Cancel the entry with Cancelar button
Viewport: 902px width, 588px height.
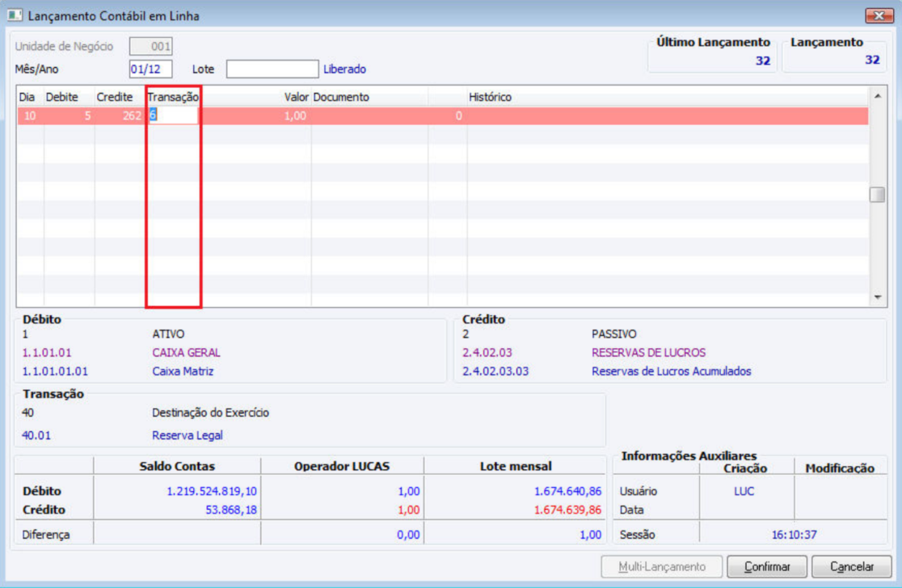click(851, 567)
